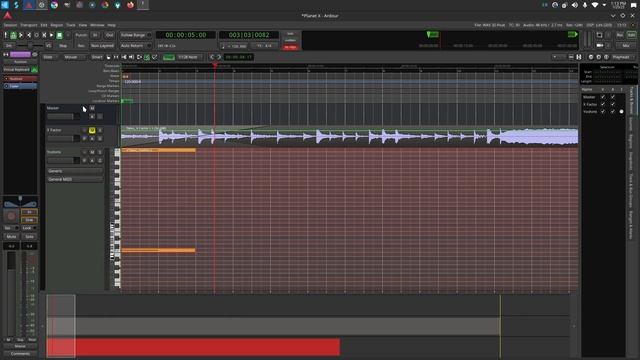Toggle Auto Return option
Screen dimensions: 640x360
[x=136, y=46]
